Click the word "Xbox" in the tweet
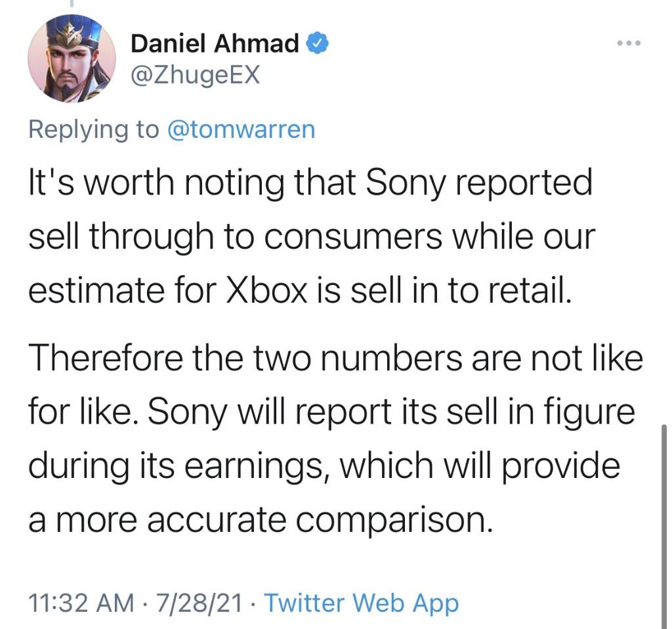Viewport: 672px width, 629px height. point(267,289)
